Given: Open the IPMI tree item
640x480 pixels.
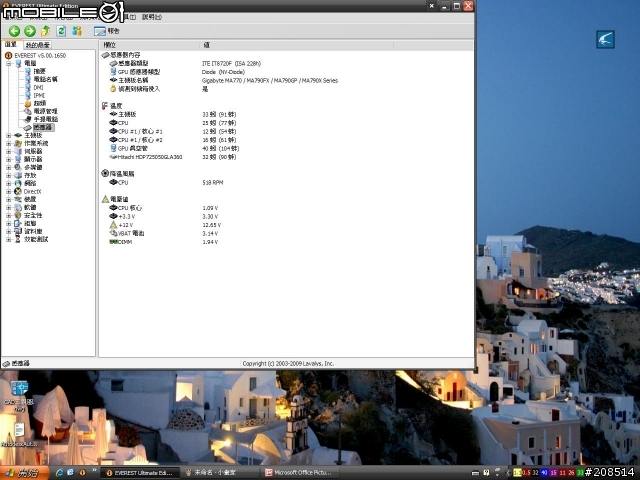Looking at the screenshot, I should [39, 95].
